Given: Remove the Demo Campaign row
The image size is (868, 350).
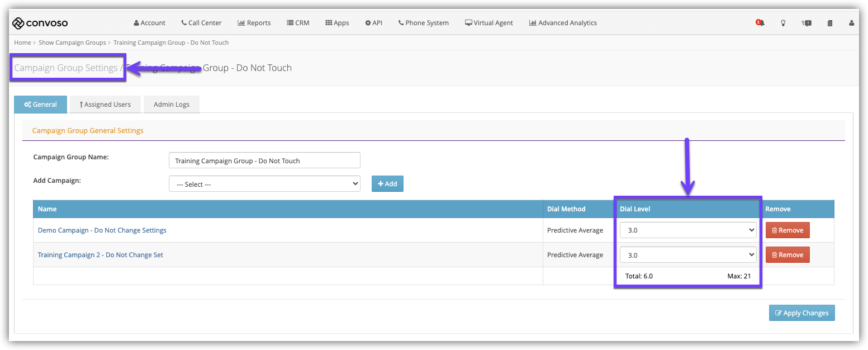Looking at the screenshot, I should (x=787, y=230).
